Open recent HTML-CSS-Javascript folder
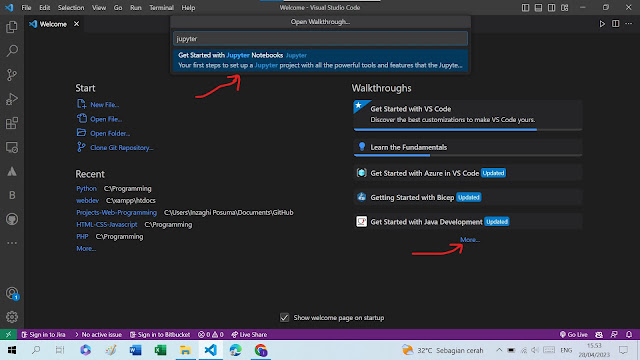This screenshot has width=640, height=360. tap(107, 224)
